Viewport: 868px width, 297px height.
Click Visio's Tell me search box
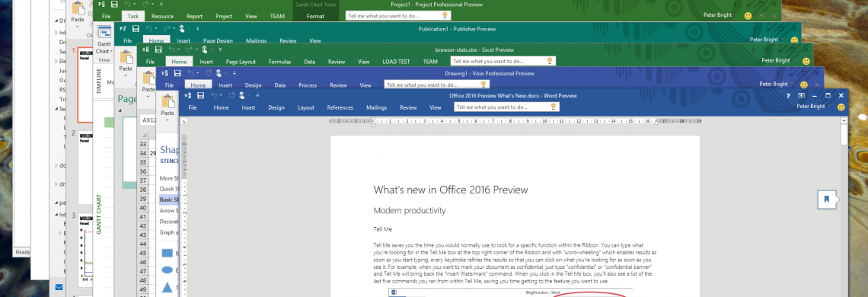pyautogui.click(x=436, y=85)
